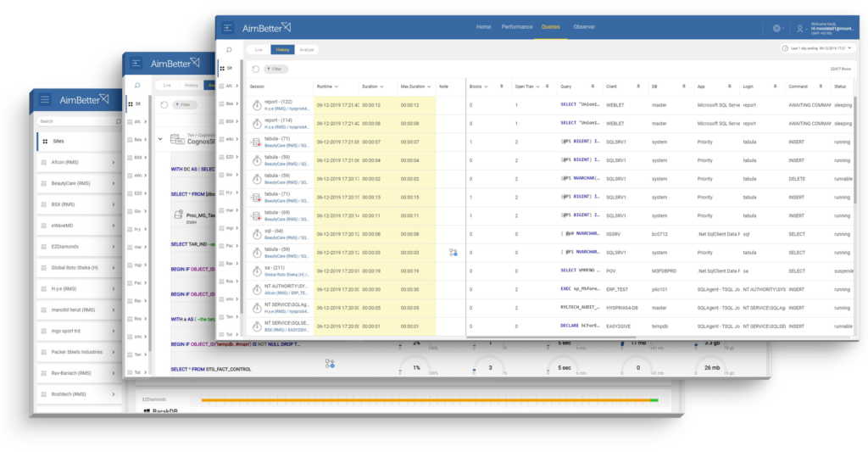868x452 pixels.
Task: Pin the App column
Action: click(729, 86)
